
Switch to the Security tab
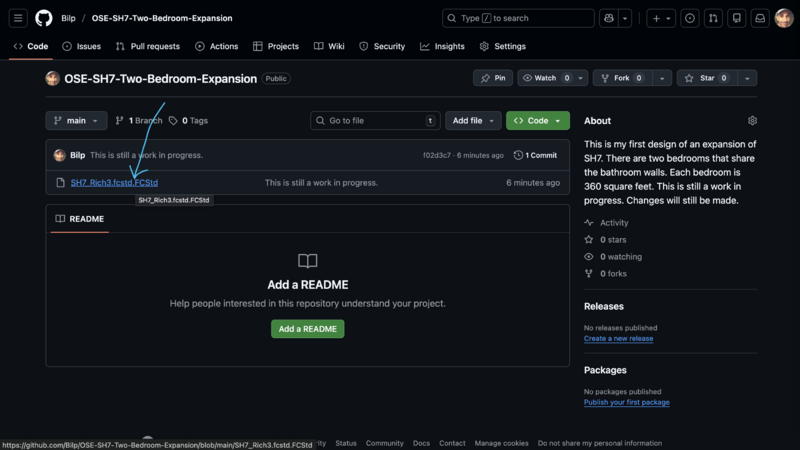tap(382, 46)
